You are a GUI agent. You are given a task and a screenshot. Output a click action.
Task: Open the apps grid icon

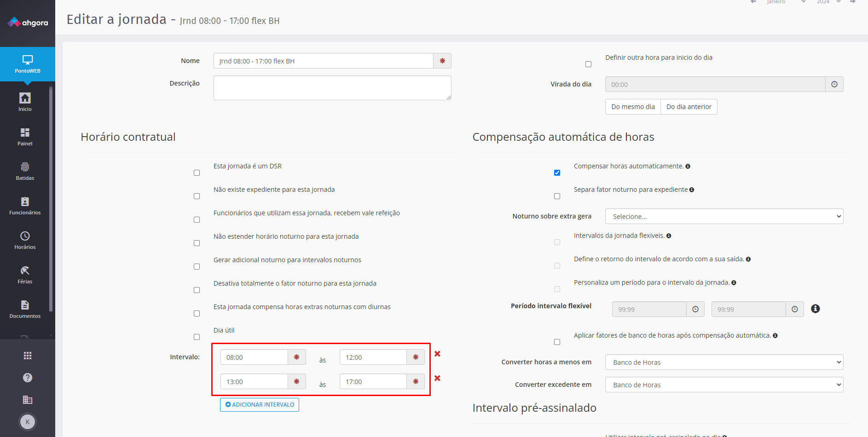point(28,356)
